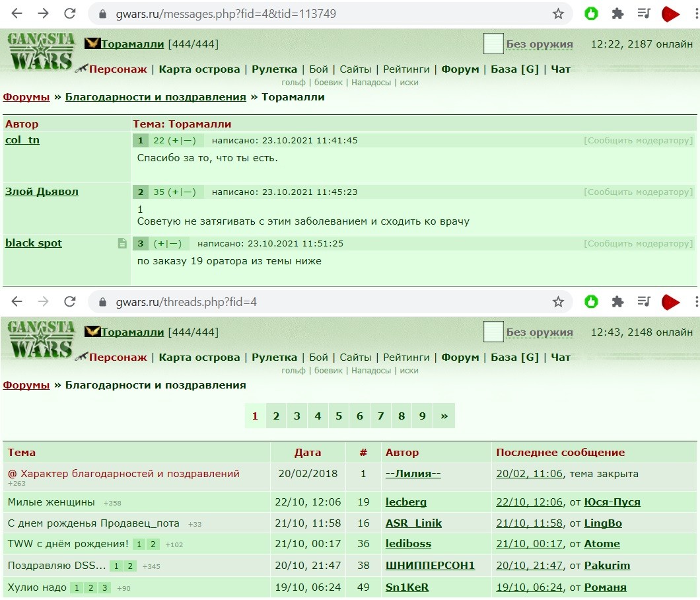Click Нападосы sublink in bottom window
The image size is (700, 600).
point(371,371)
